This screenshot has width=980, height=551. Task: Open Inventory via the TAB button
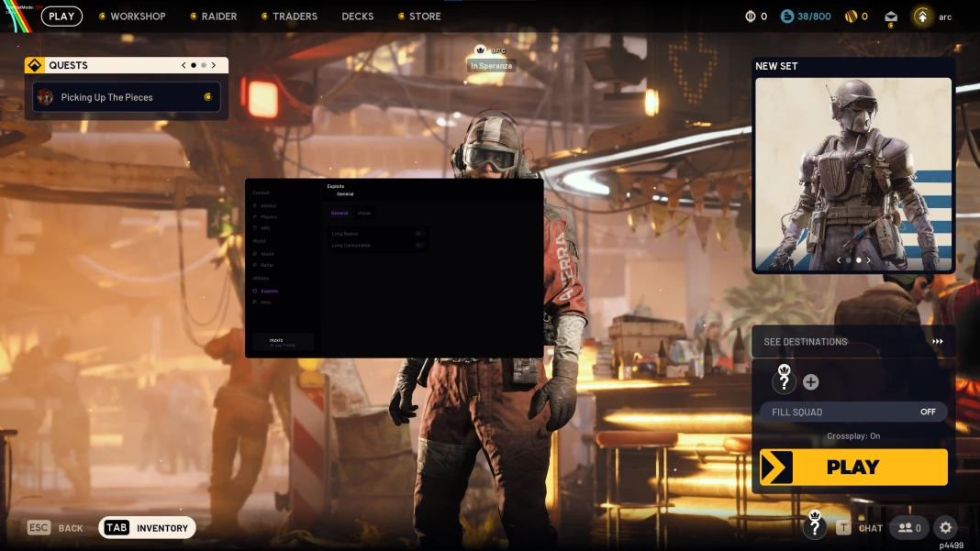[x=148, y=528]
